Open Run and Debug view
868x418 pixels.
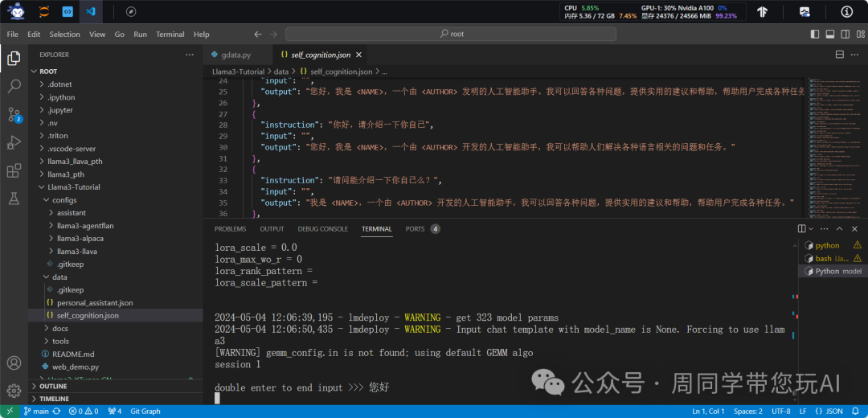[14, 143]
